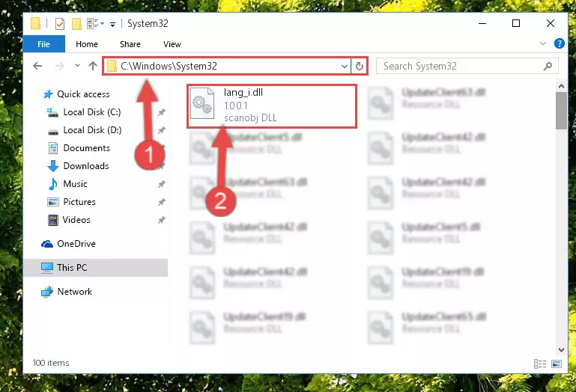The height and width of the screenshot is (392, 576).
Task: Refresh the System32 folder
Action: click(360, 66)
